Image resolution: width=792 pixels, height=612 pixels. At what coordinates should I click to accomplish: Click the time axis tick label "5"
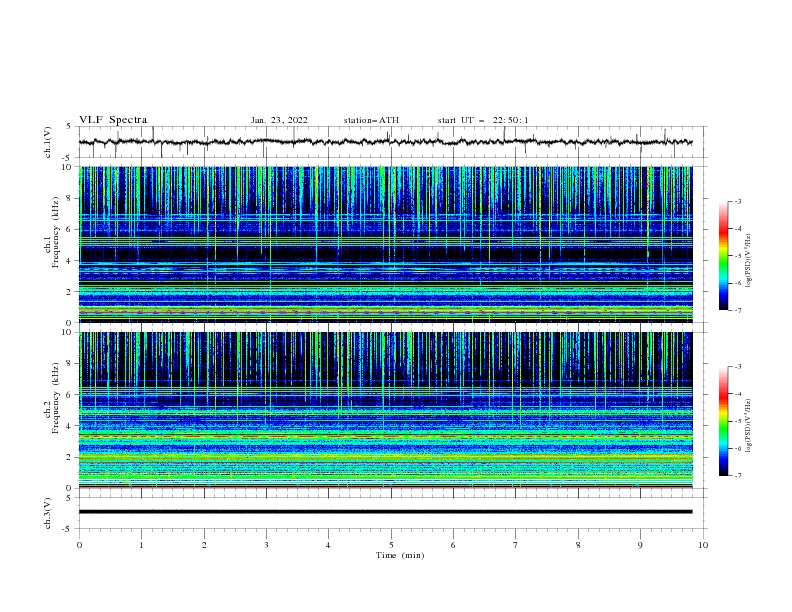391,545
